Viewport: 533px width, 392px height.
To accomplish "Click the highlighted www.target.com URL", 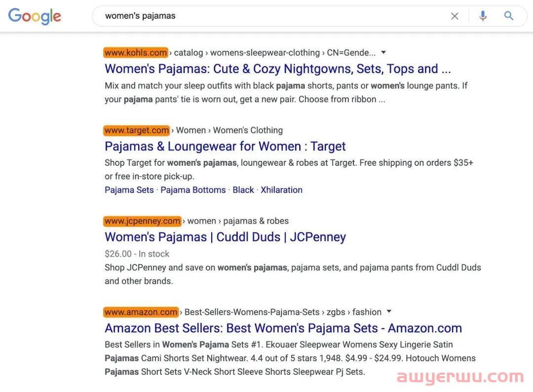I will 136,130.
